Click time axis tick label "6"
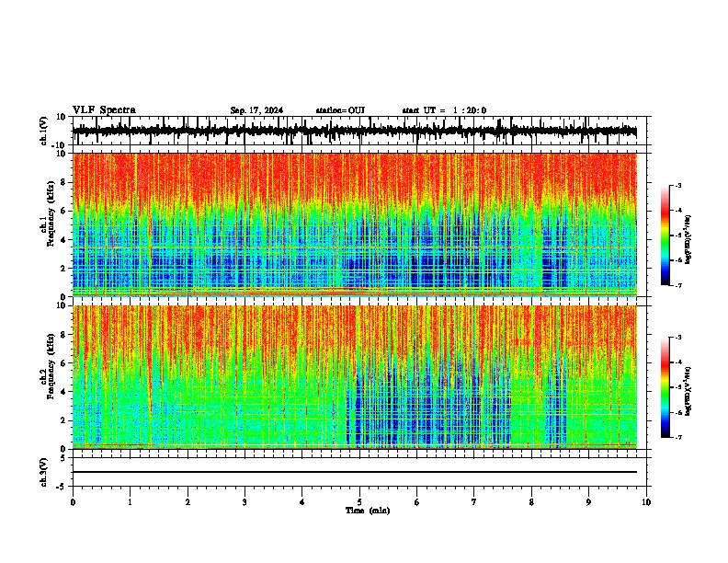The height and width of the screenshot is (563, 728). [x=417, y=502]
